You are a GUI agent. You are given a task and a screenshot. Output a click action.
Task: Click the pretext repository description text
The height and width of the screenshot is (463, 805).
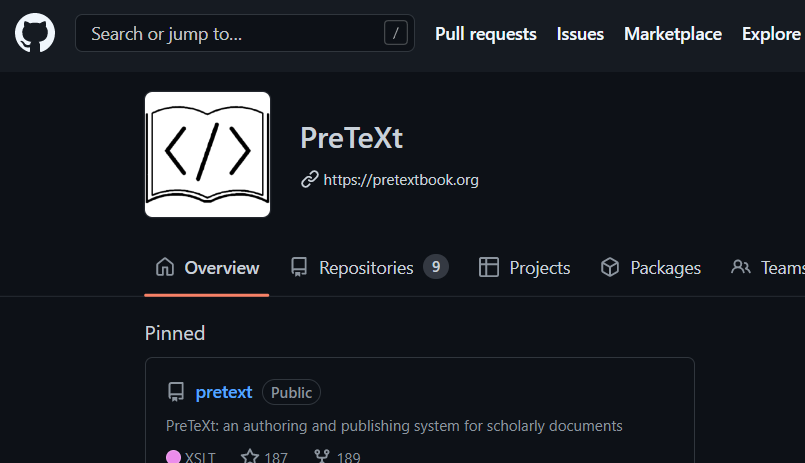394,426
